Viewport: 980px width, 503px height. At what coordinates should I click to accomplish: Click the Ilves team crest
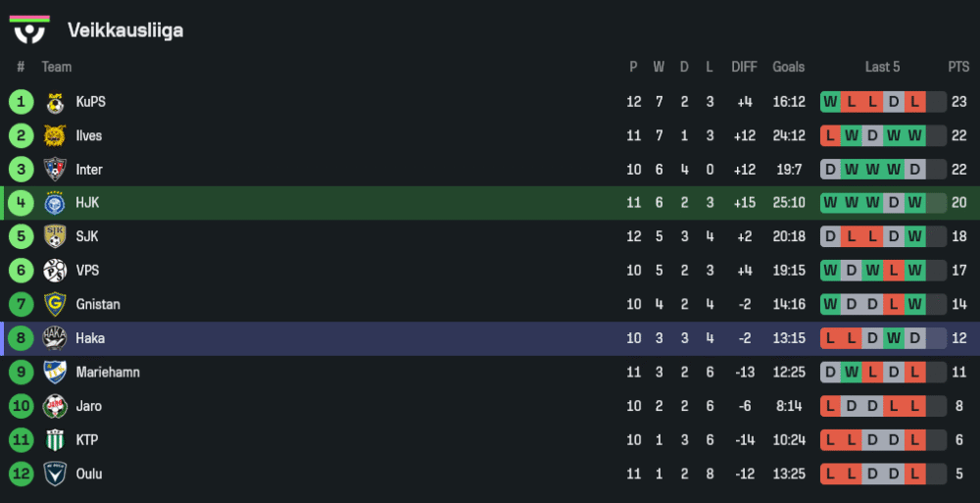point(55,135)
